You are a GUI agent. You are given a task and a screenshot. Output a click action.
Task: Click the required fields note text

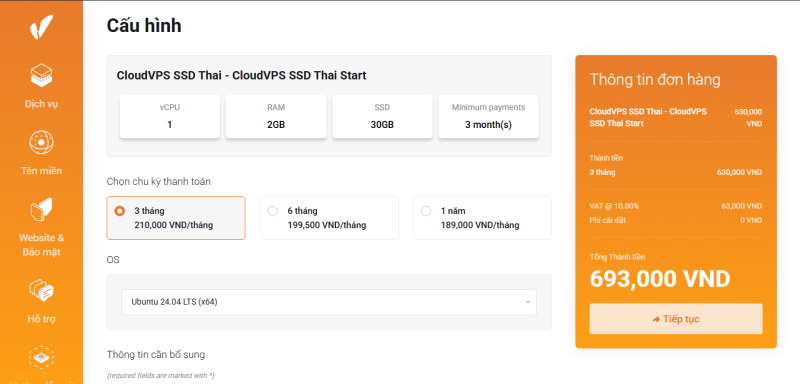pyautogui.click(x=160, y=375)
